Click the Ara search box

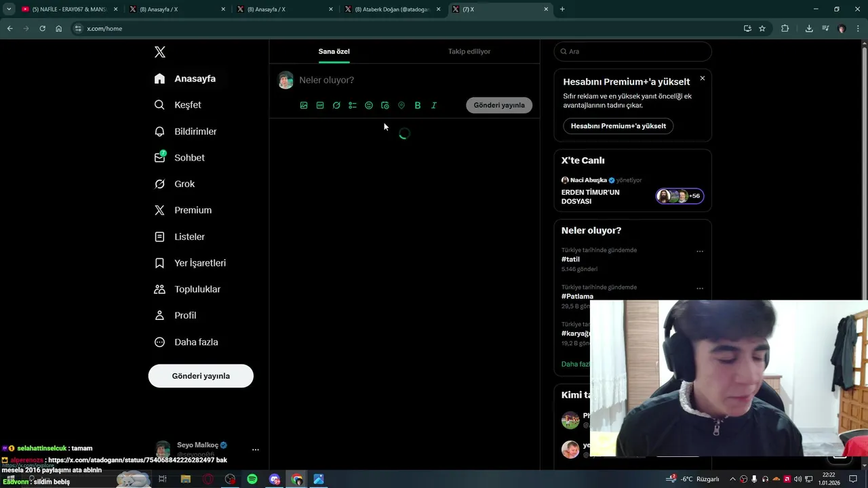(x=633, y=52)
